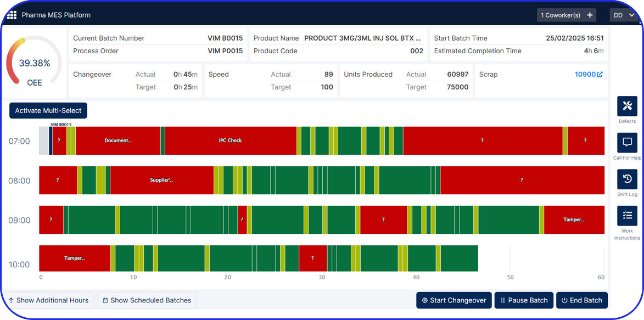
Task: Select the Tamper.. block in 10:00 row
Action: [74, 258]
